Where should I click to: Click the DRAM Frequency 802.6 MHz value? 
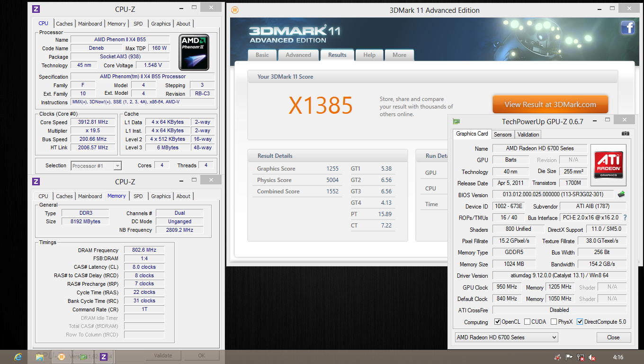[x=144, y=250]
